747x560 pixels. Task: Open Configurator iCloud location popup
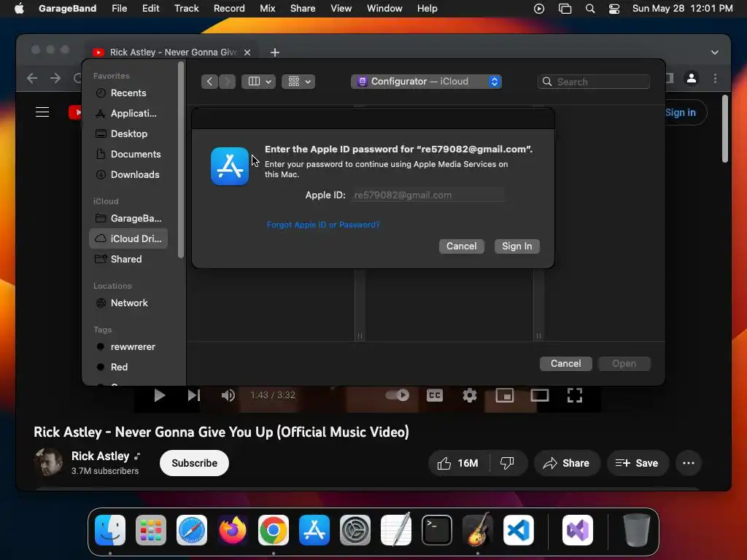[x=426, y=82]
